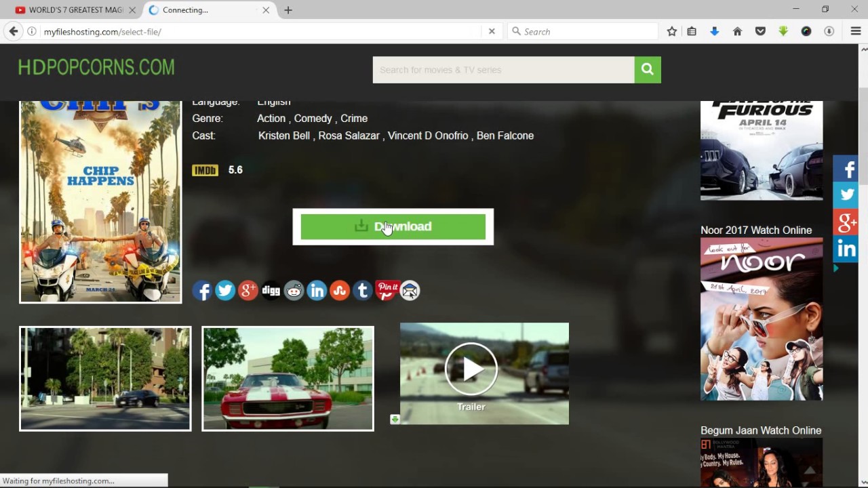
Task: Click the small green download icon near trailer
Action: (395, 420)
